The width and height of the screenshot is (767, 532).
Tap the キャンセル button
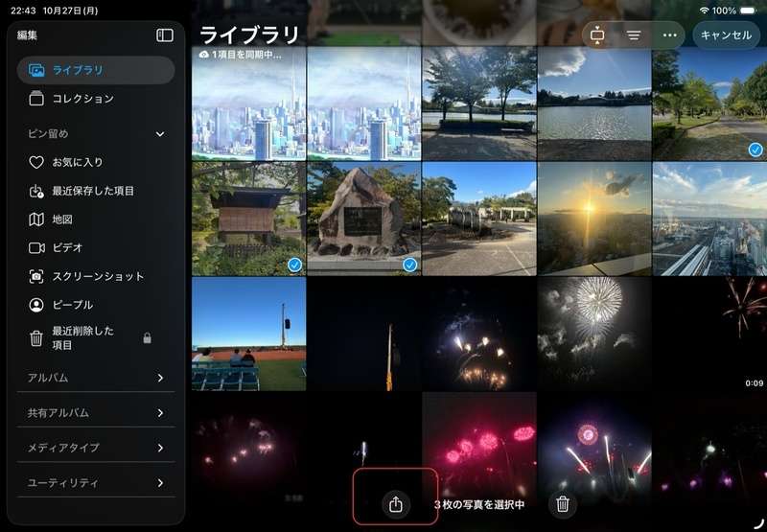[726, 35]
